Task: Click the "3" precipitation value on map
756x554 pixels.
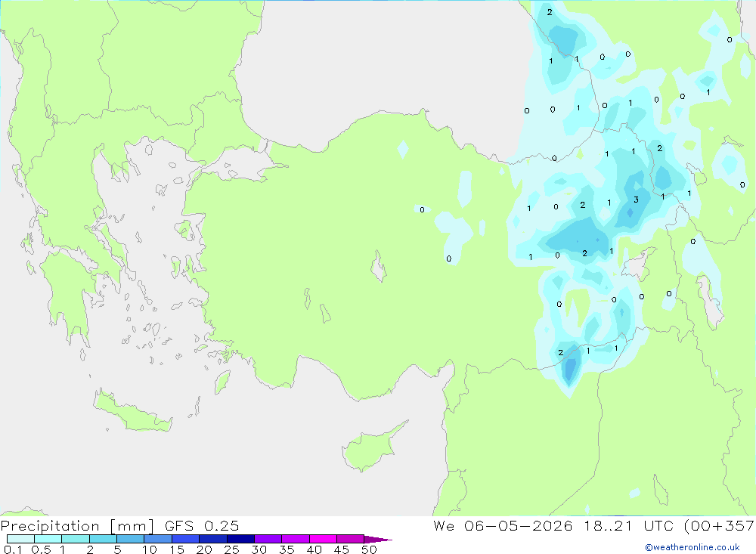Action: pos(636,200)
